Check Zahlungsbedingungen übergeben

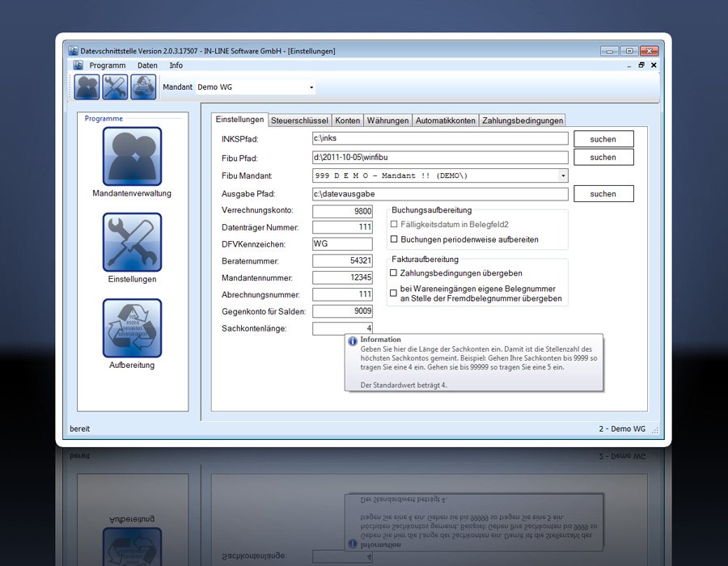pyautogui.click(x=394, y=273)
